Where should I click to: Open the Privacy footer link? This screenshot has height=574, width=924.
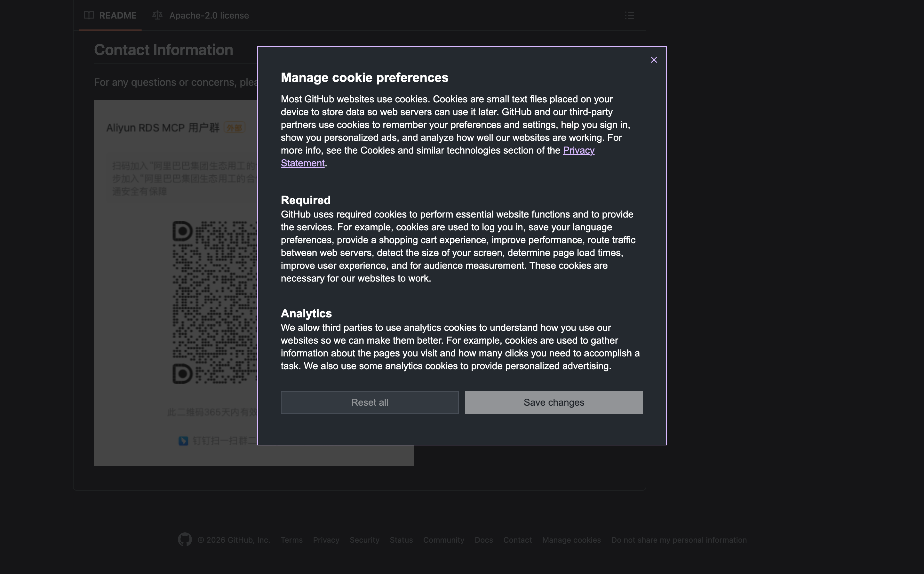click(x=326, y=540)
